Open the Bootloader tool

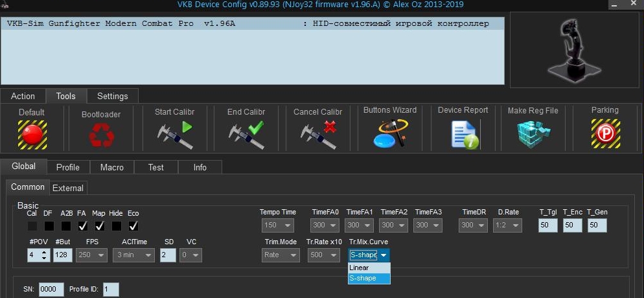click(101, 135)
